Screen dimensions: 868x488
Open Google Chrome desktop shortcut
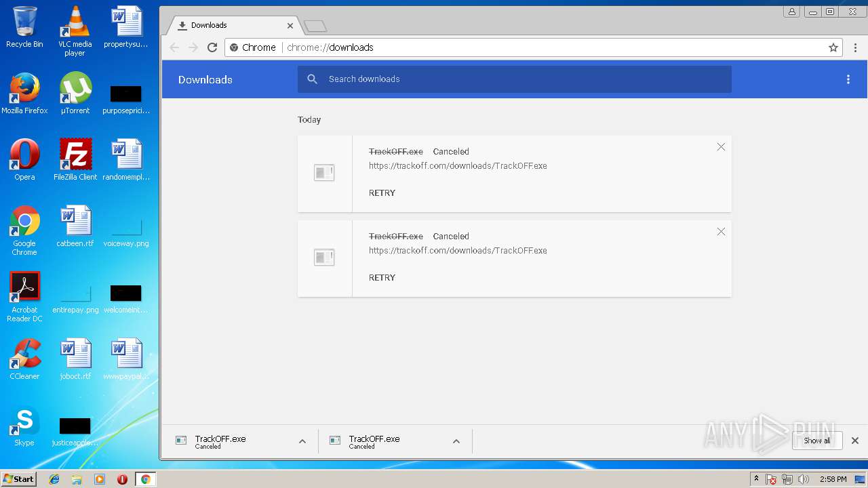click(x=24, y=230)
